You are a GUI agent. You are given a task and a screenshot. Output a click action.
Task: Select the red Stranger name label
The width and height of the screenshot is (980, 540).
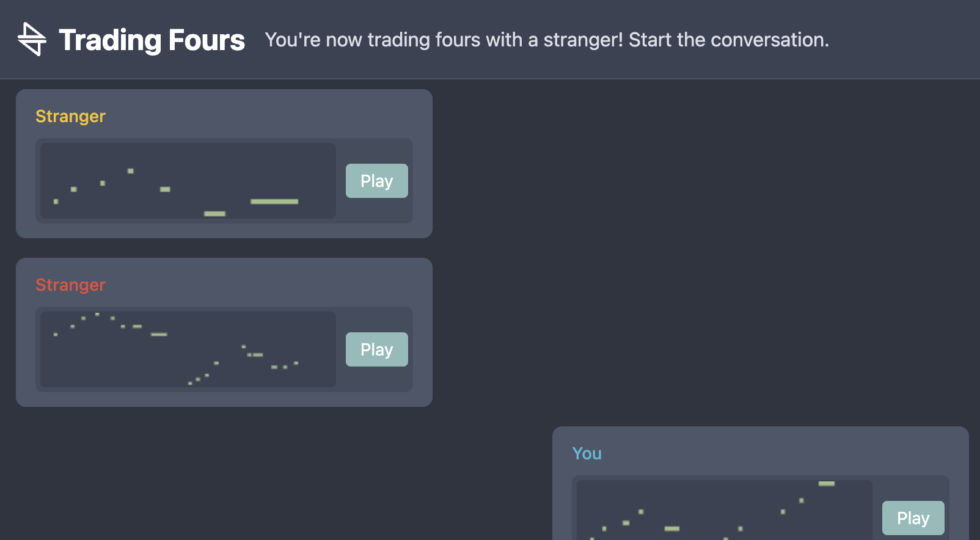coord(70,285)
